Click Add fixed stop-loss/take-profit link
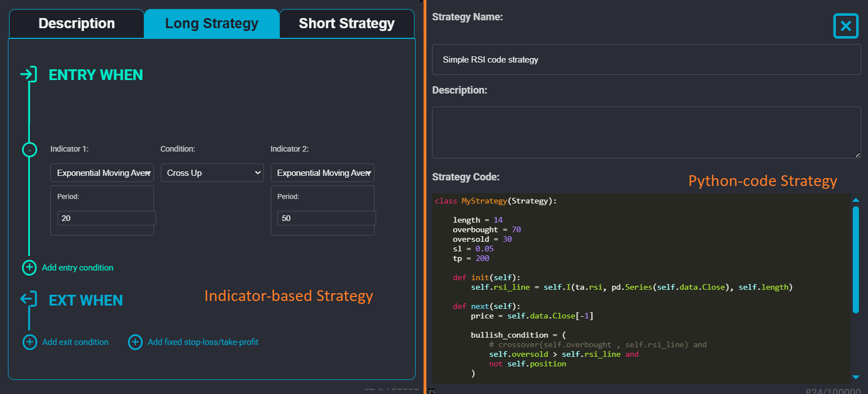Image resolution: width=868 pixels, height=394 pixels. tap(203, 342)
